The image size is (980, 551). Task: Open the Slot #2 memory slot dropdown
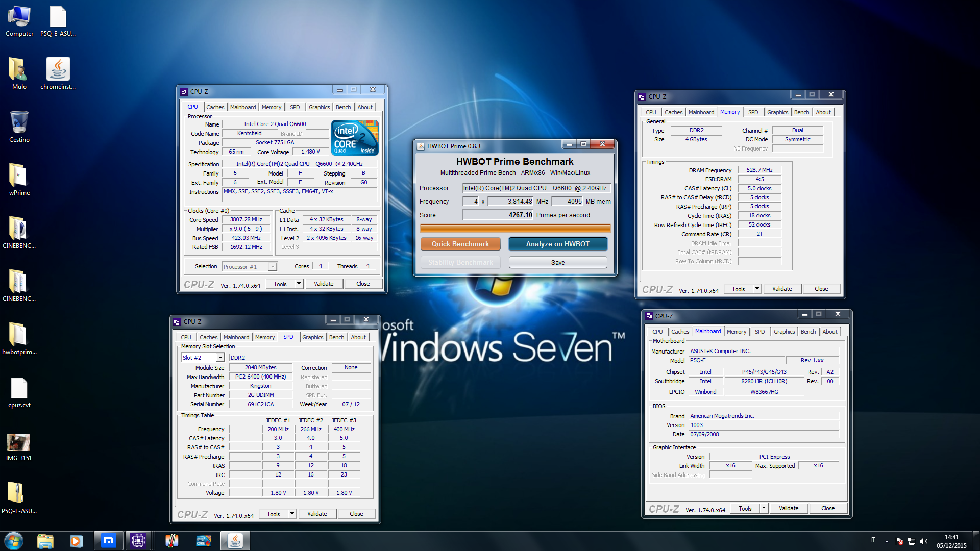point(203,358)
